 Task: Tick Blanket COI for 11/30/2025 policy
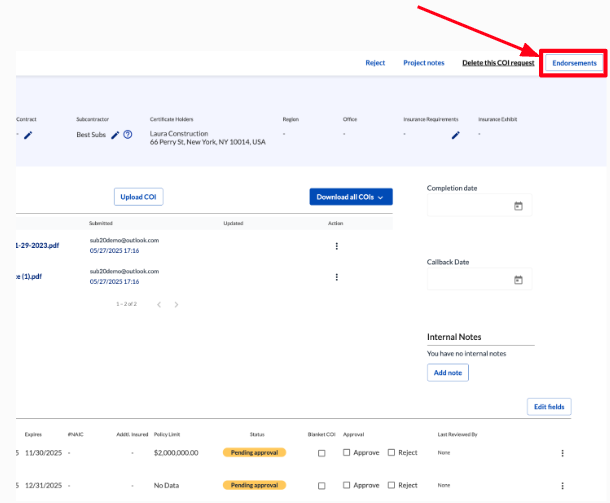[321, 453]
